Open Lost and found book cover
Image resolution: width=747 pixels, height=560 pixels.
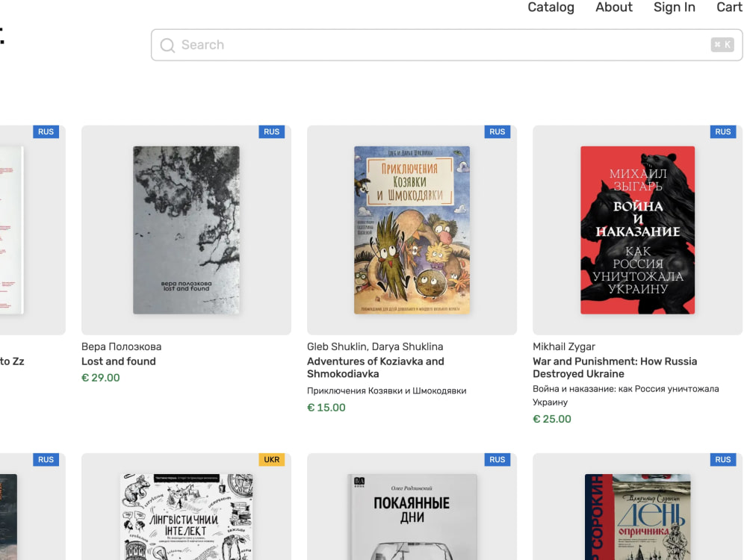186,230
